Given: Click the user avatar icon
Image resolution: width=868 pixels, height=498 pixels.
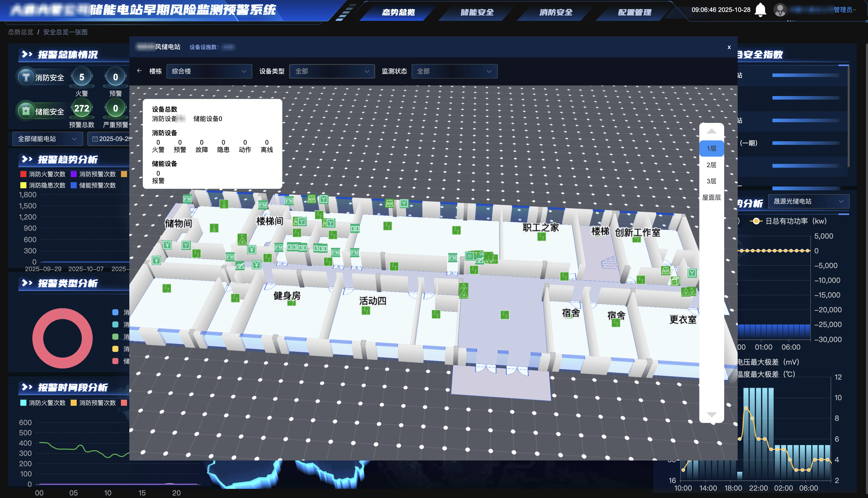Looking at the screenshot, I should pyautogui.click(x=780, y=10).
